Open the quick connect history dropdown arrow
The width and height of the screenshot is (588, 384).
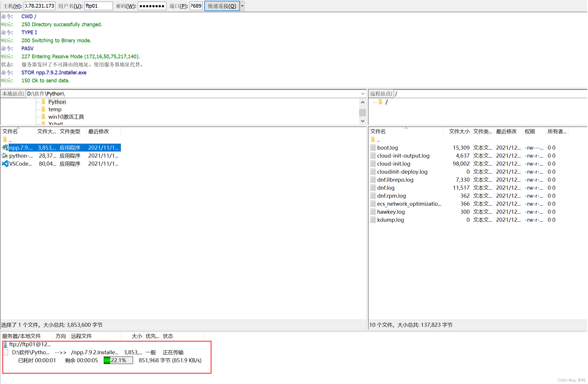click(243, 6)
